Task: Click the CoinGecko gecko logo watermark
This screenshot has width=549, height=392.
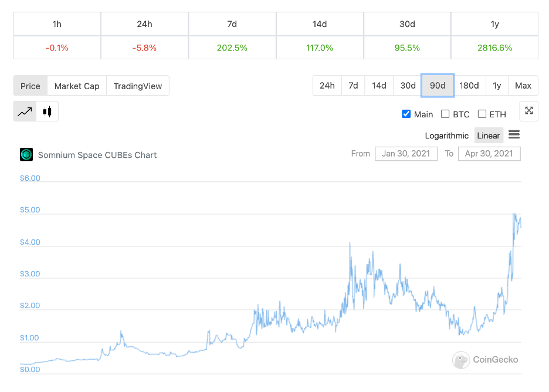Action: tap(461, 360)
